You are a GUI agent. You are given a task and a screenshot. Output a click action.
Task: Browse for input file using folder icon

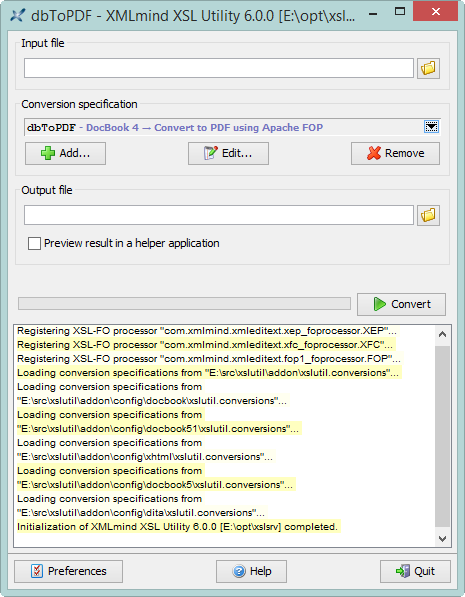point(428,69)
